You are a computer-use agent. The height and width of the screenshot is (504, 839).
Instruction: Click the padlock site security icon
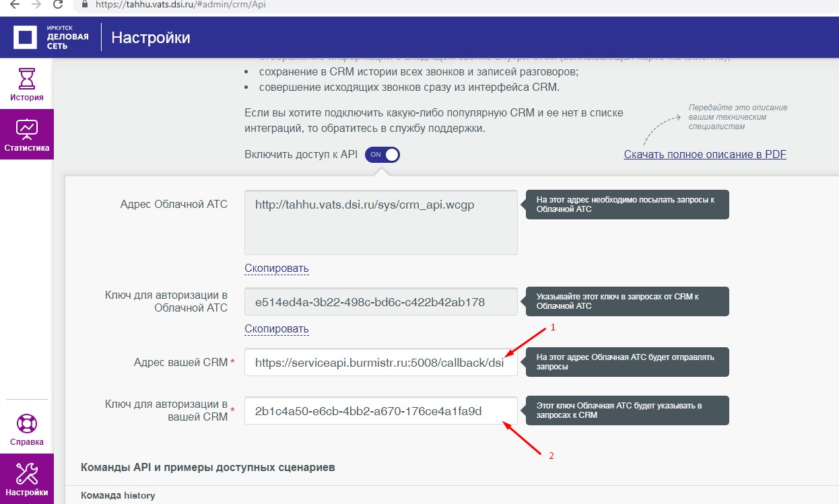[x=85, y=4]
